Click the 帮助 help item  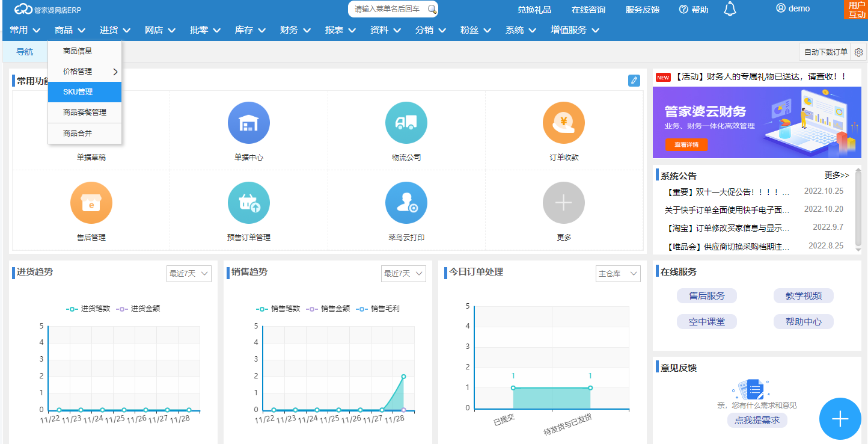pos(694,10)
